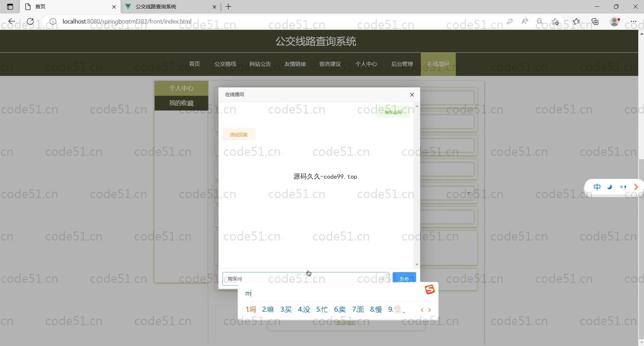Click the page vertical scrollbar thumb
Screen dimensions: 644x346
pos(641,249)
